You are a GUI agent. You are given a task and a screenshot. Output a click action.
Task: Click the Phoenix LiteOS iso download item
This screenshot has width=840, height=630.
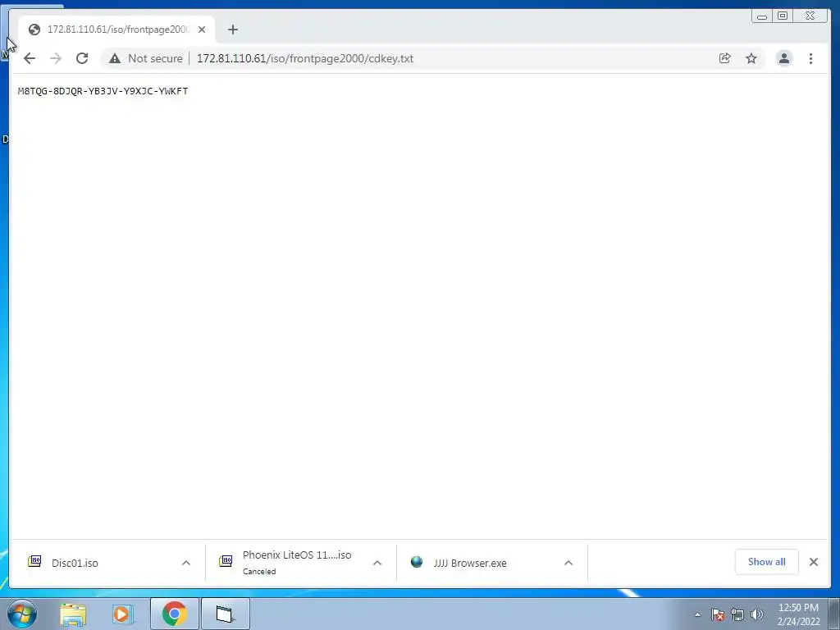point(297,562)
